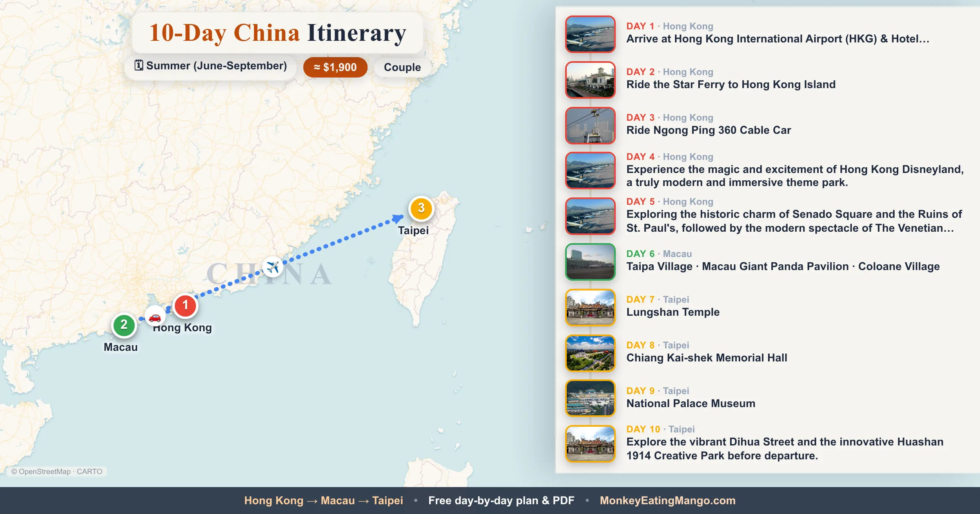Open Day 3 Ngong Ping cable car thumbnail
Screen dimensions: 980x514
pos(590,126)
